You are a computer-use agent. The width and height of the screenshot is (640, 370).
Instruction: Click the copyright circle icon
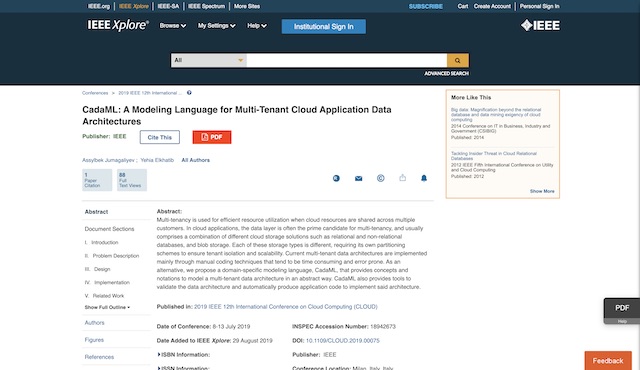(380, 178)
